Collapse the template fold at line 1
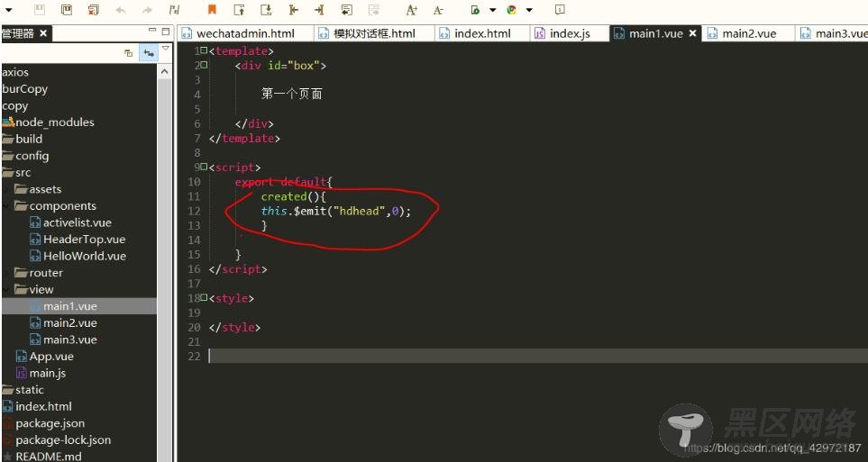This screenshot has width=868, height=462. click(205, 50)
